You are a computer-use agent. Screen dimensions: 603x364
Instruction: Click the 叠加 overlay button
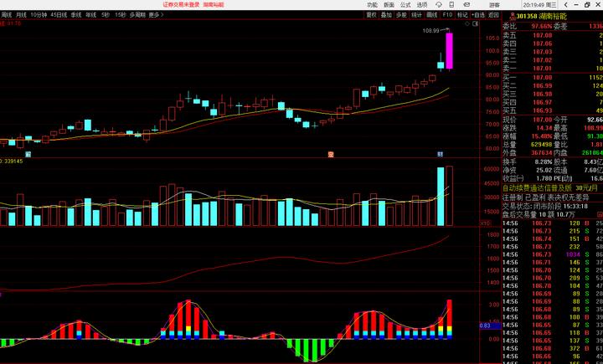386,14
